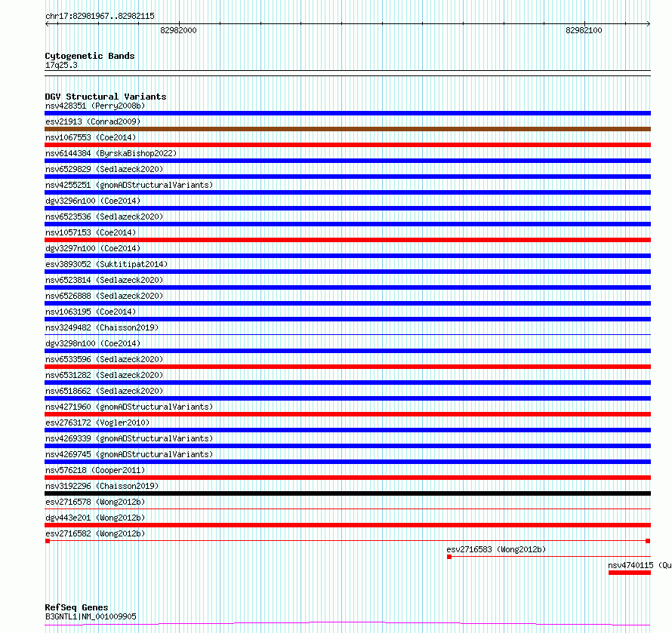
Task: Click the red bar for dgv443e201
Action: point(347,525)
